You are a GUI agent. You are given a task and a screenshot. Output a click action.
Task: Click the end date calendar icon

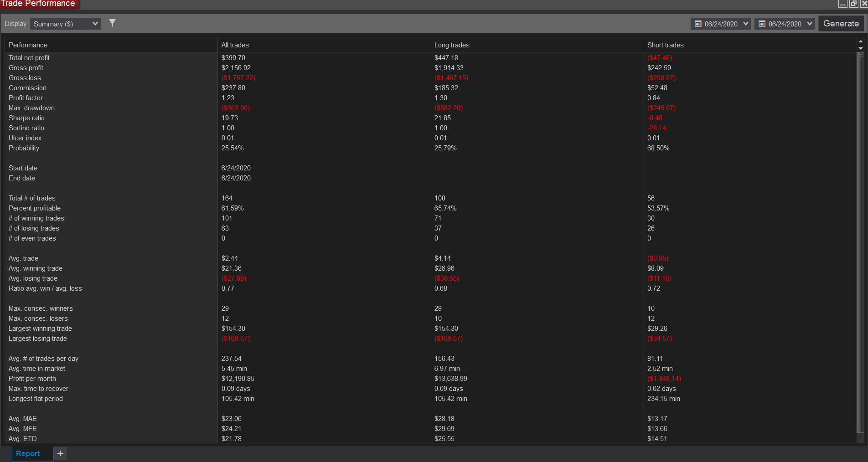[762, 24]
